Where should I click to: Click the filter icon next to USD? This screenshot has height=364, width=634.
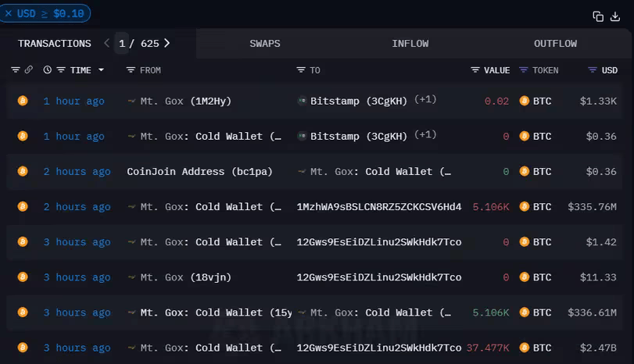coord(593,70)
